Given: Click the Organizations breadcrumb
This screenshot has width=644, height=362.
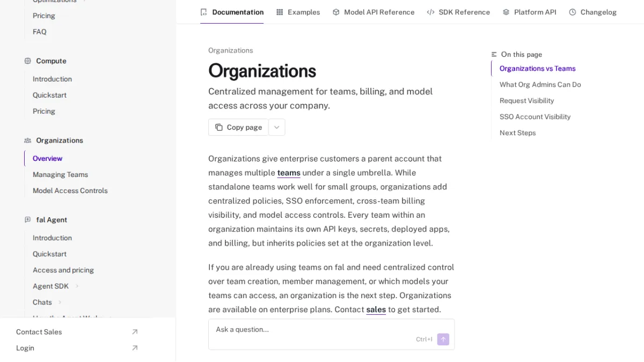Looking at the screenshot, I should [231, 50].
